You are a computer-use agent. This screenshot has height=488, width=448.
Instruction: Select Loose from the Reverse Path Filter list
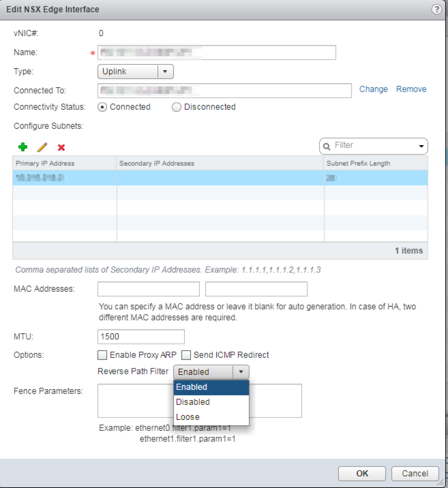pos(187,417)
